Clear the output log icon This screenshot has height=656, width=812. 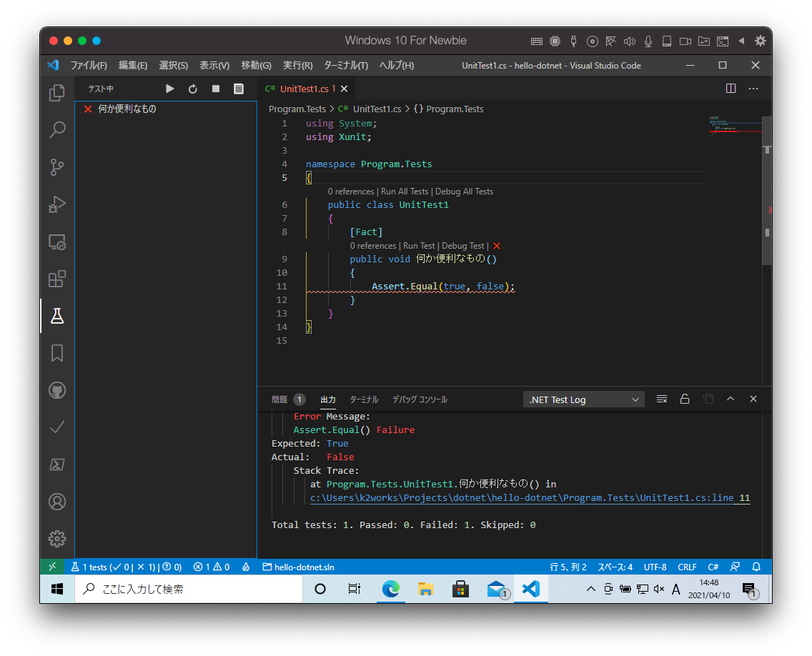click(662, 399)
